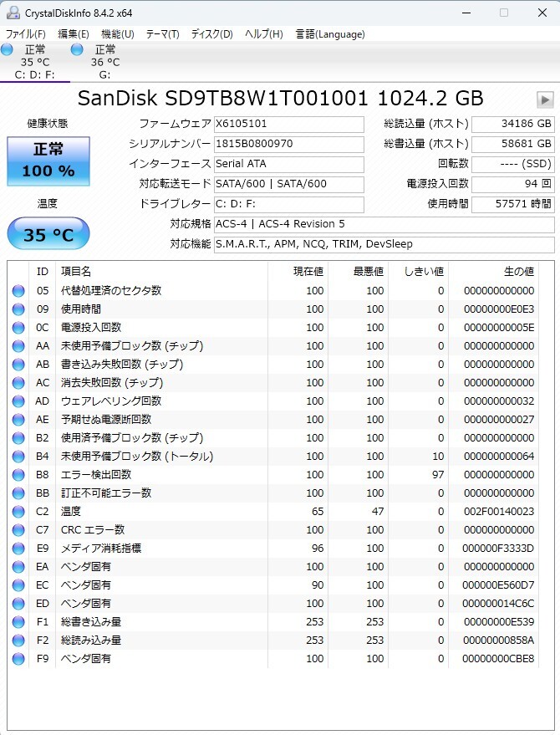Click status orb of attribute AC row

pyautogui.click(x=18, y=383)
